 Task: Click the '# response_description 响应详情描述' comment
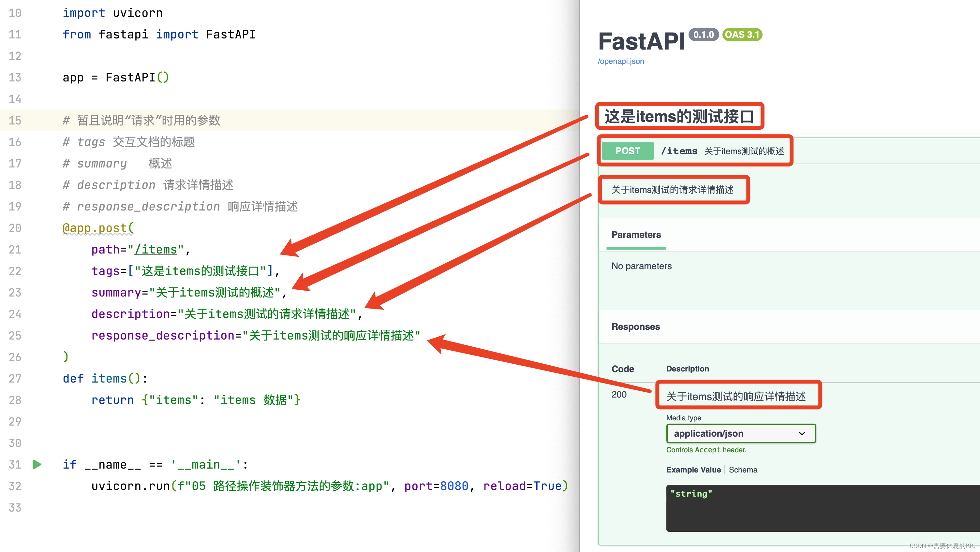pos(180,207)
